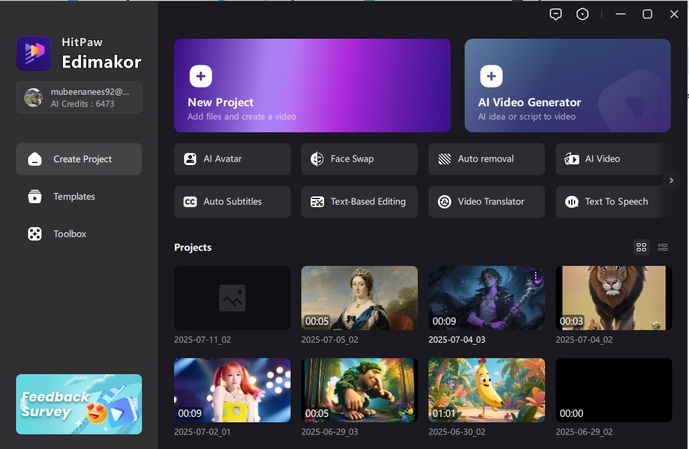
Task: Open the black project thumbnail 2025-06-29_02
Action: pyautogui.click(x=613, y=390)
